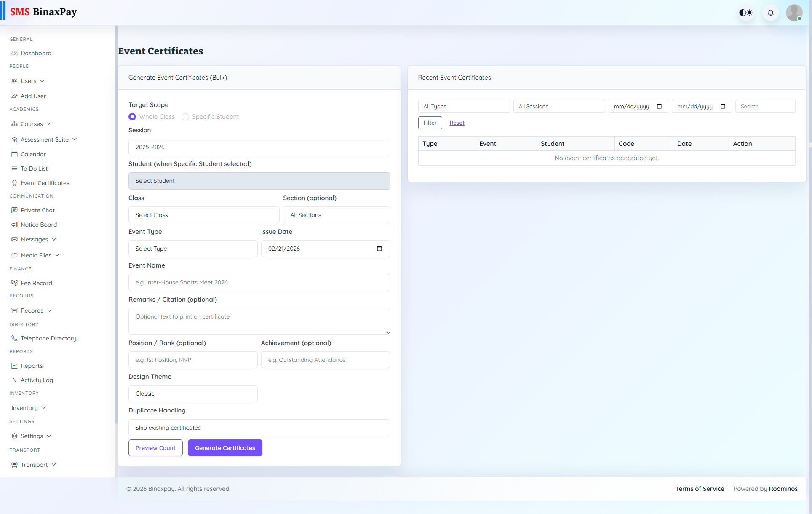Click the Generate Certificates button
The image size is (812, 514).
tap(225, 448)
